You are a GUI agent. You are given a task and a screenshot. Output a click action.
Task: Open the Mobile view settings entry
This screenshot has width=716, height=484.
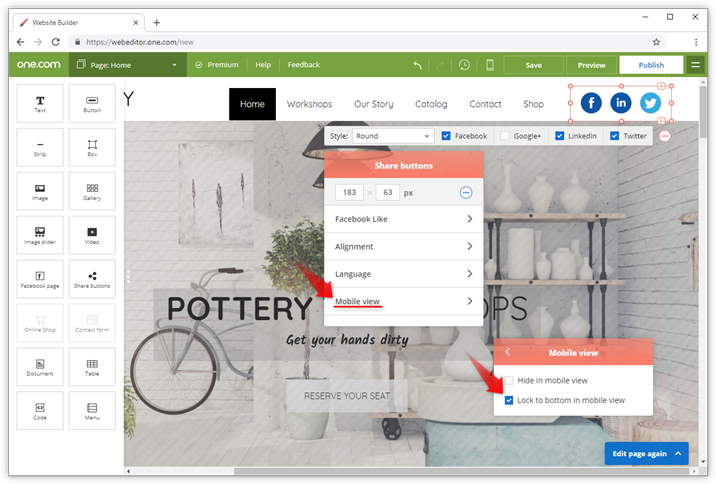tap(403, 301)
